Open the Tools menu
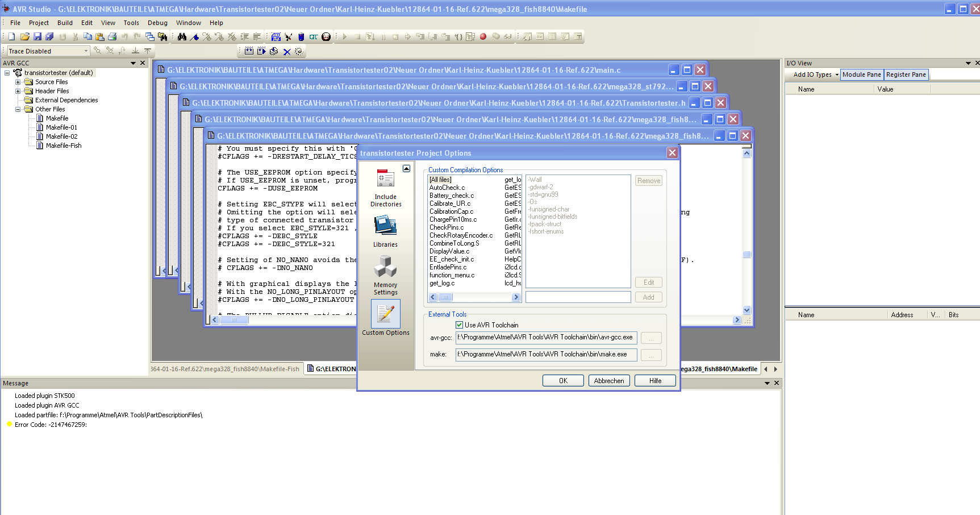The height and width of the screenshot is (515, 980). (x=131, y=23)
